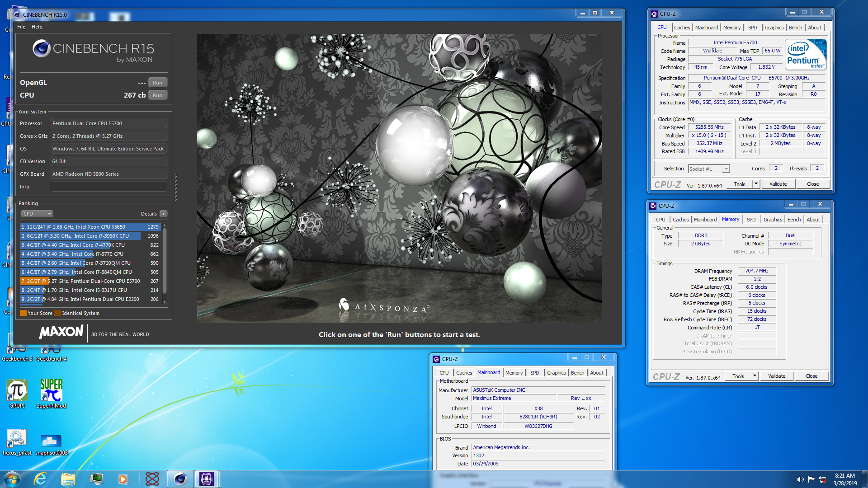The image size is (868, 488).
Task: Switch to SPD tab in middle CPU-Z window
Action: pyautogui.click(x=751, y=220)
